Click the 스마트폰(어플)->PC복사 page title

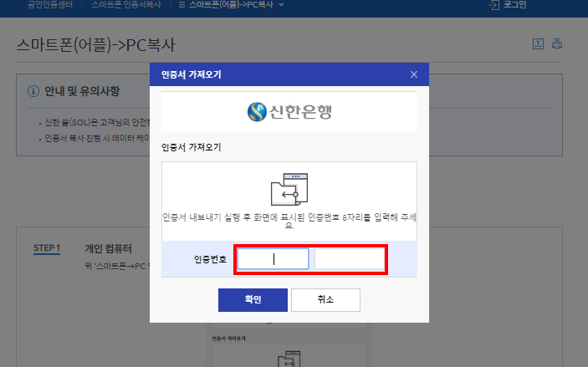[96, 45]
